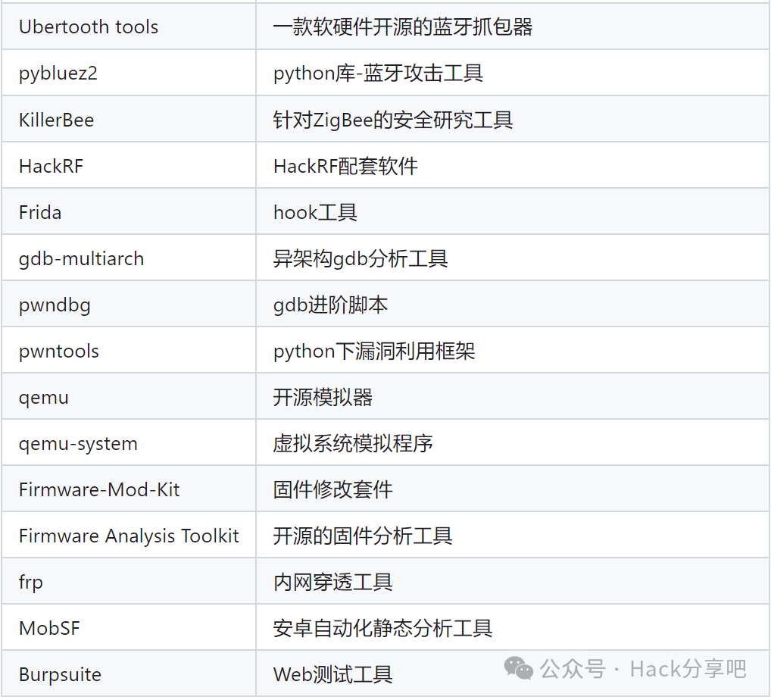
Task: Select the '内网穿透工具' description
Action: pyautogui.click(x=333, y=582)
